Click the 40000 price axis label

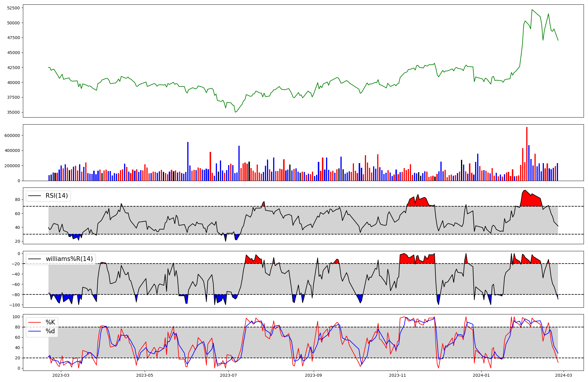13,83
